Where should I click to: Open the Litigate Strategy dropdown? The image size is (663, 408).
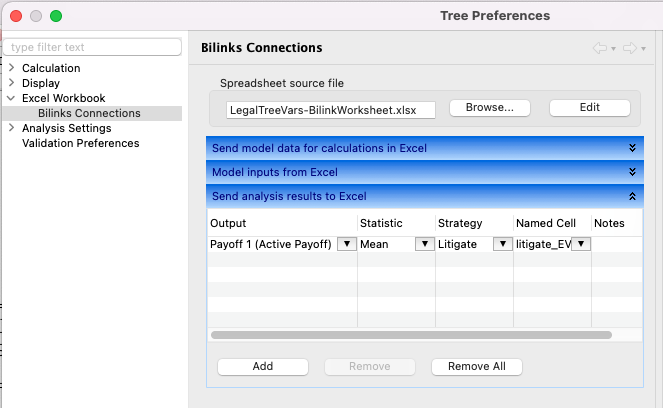tap(502, 244)
